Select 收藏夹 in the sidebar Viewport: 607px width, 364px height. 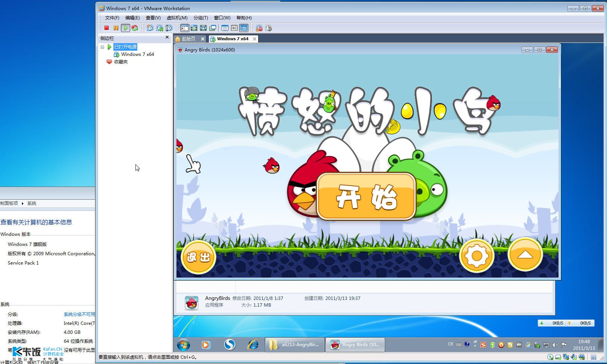121,62
